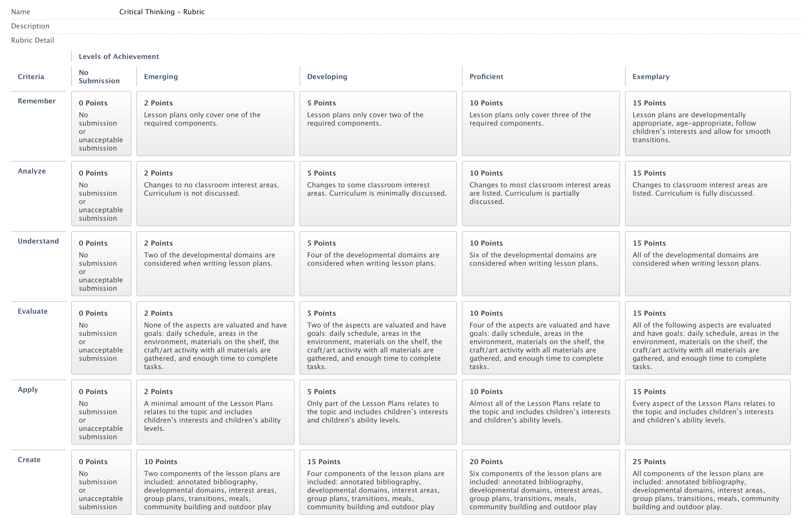812x528 pixels.
Task: Click the No Submission column header
Action: (x=99, y=77)
